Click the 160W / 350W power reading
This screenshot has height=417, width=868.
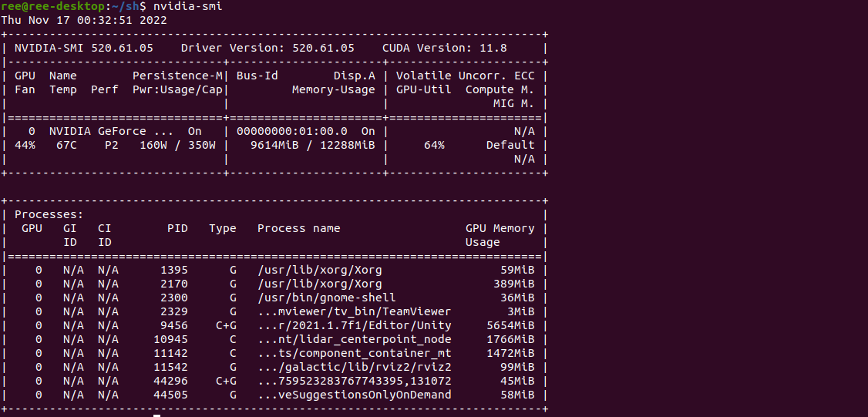177,145
